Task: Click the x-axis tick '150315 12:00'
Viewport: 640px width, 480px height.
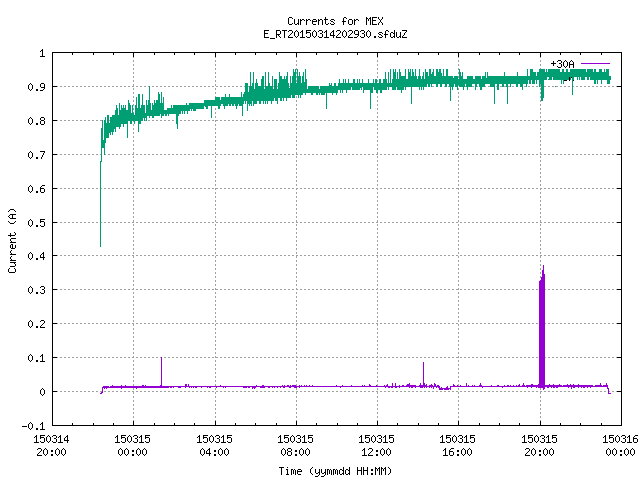Action: 376,445
